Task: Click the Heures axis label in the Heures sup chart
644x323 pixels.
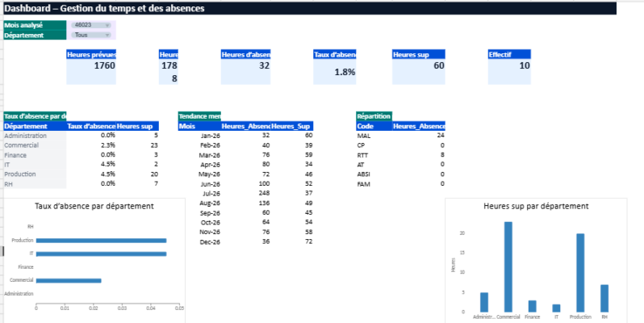Action: tap(453, 265)
